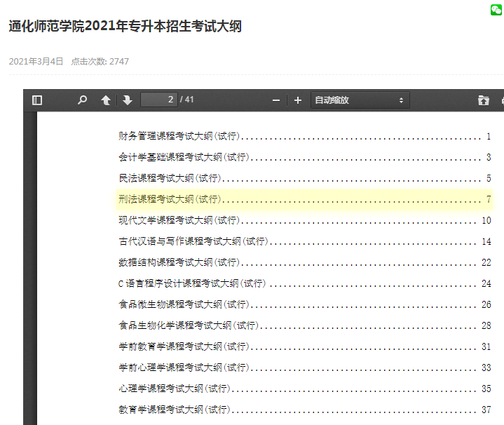Viewport: 504px width, 425px height.
Task: Open the 自动缩放 zoom dropdown
Action: [360, 100]
